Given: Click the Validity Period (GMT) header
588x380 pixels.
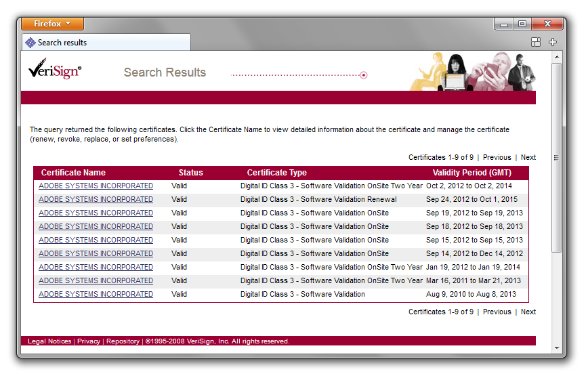Looking at the screenshot, I should tap(471, 173).
